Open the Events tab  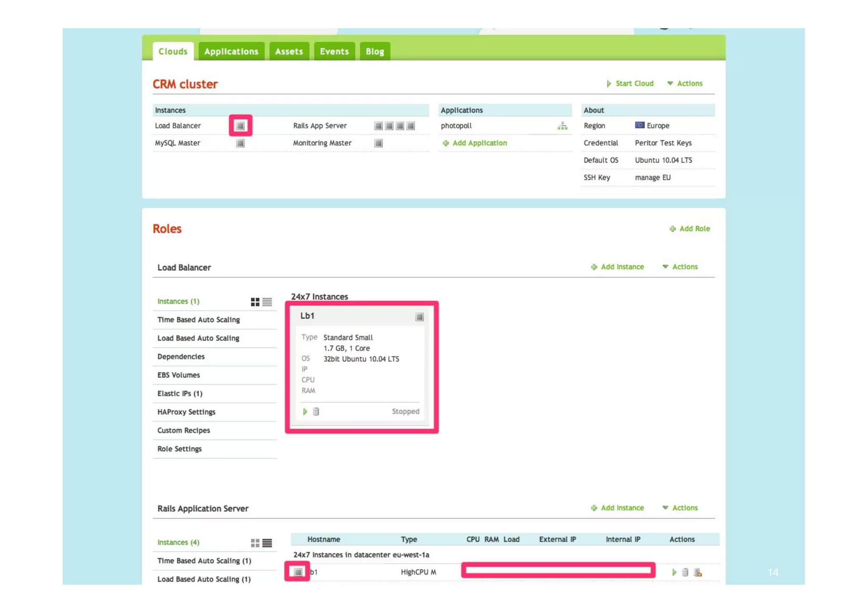(334, 51)
